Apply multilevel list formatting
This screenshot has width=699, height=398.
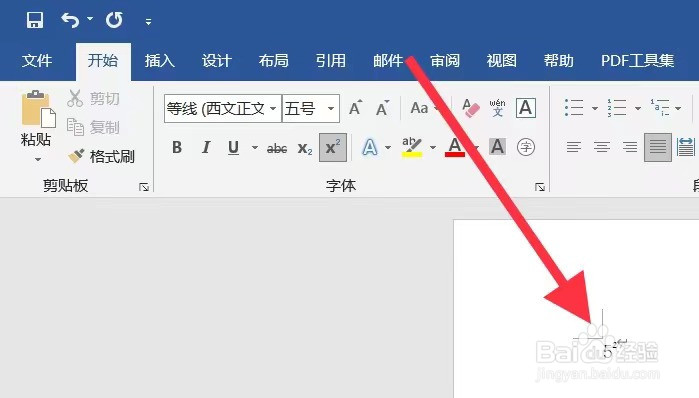[659, 108]
